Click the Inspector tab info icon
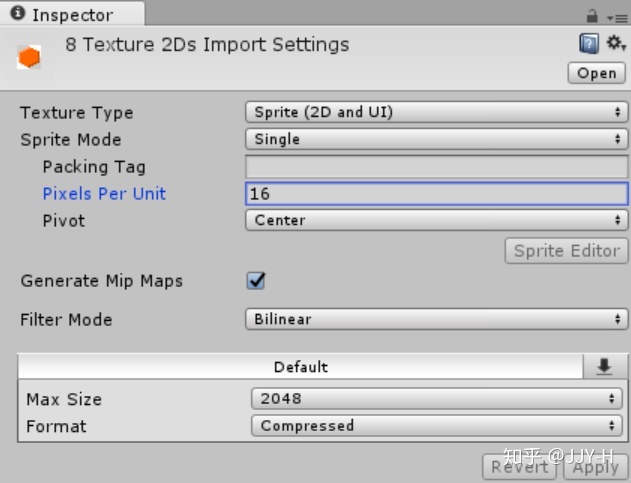The image size is (631, 483). click(x=18, y=13)
